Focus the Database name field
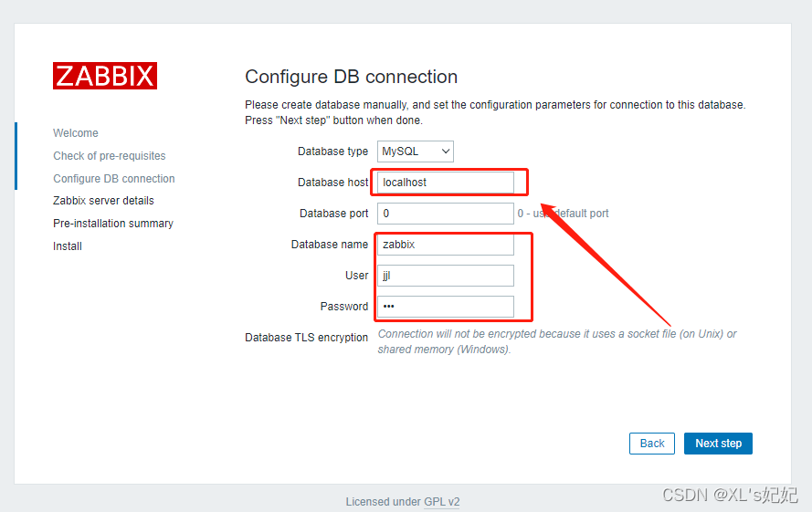This screenshot has width=812, height=512. [446, 245]
